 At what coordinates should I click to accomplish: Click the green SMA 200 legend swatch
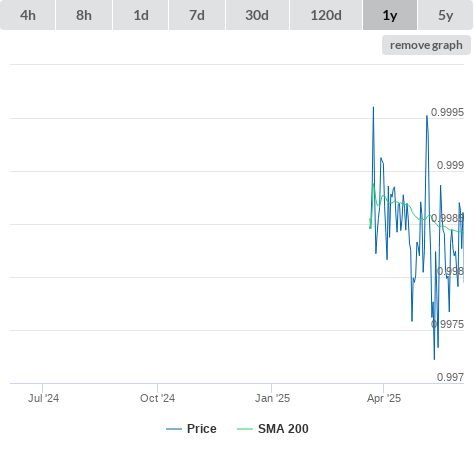coord(245,429)
